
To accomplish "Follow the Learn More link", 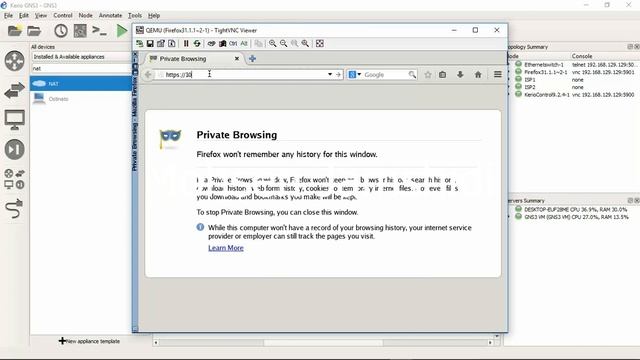I will [226, 248].
